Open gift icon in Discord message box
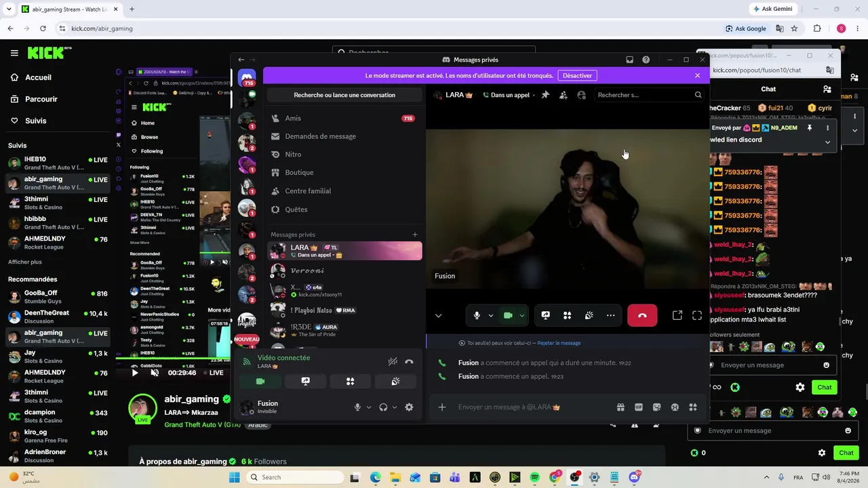The image size is (868, 488). (620, 407)
